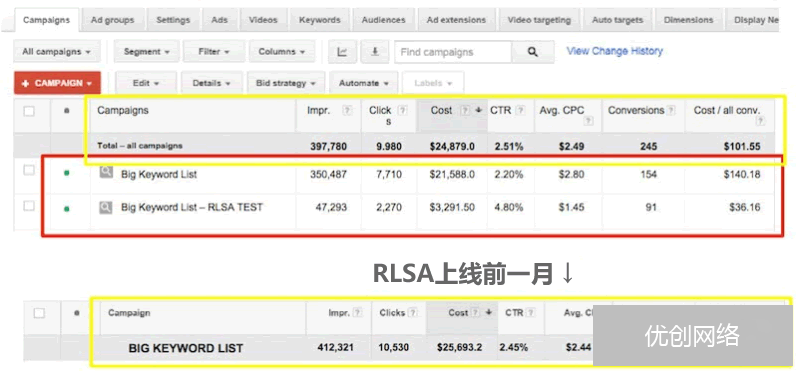Switch to the Ads tab

click(220, 20)
